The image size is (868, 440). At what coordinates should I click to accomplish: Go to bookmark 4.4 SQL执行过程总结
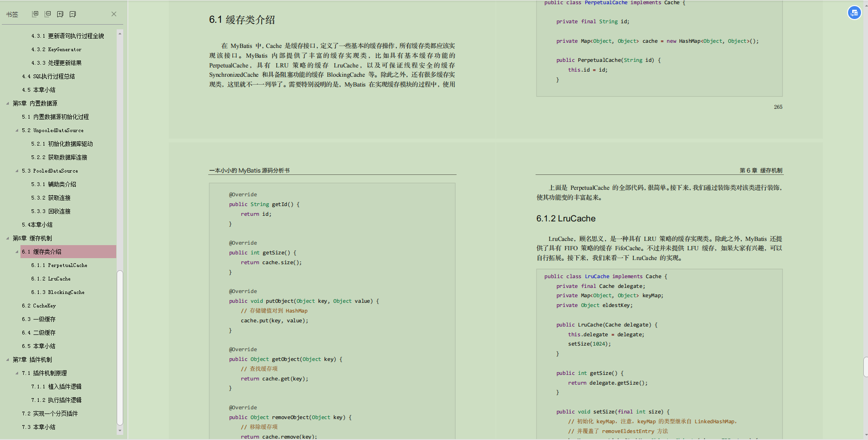(x=48, y=76)
